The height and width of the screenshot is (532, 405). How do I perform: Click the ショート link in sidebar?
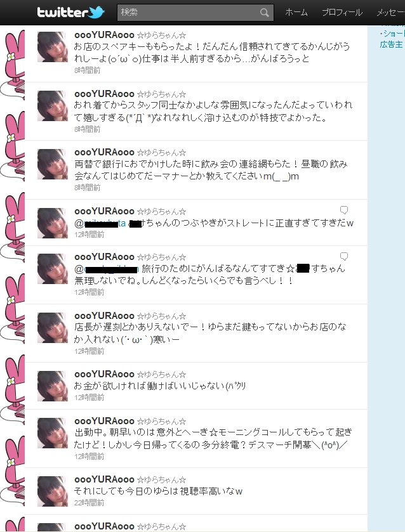[392, 34]
